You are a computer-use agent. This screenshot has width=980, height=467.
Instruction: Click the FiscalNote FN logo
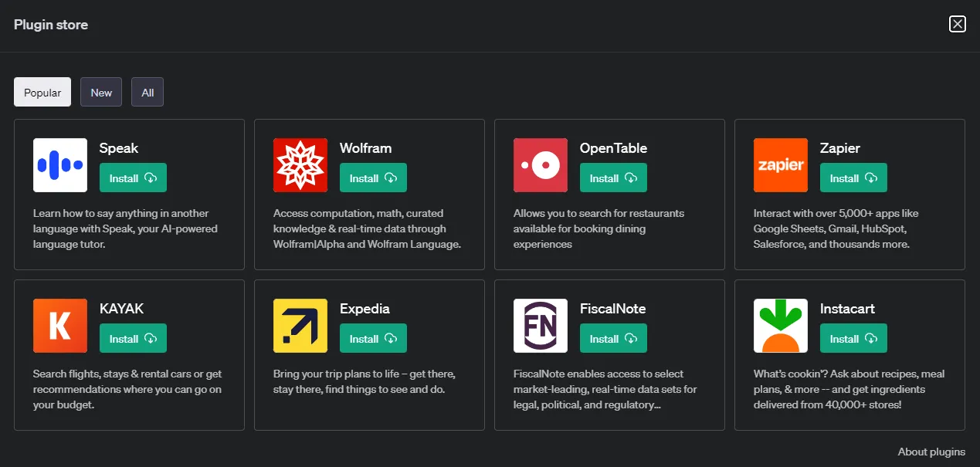click(x=541, y=326)
